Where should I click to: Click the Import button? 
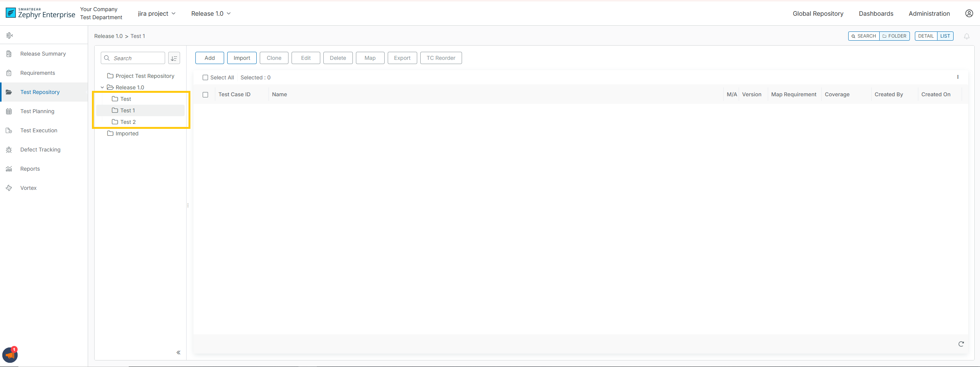pyautogui.click(x=241, y=58)
